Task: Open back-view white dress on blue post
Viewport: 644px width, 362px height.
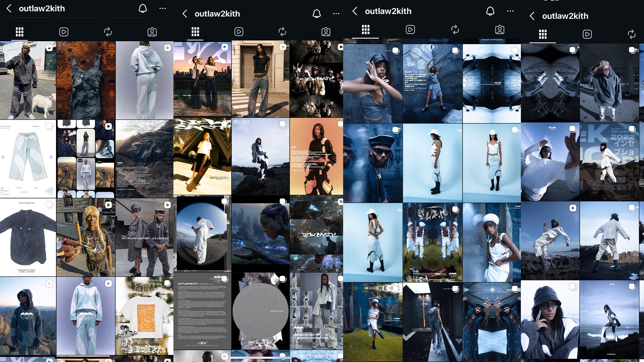Action: [x=373, y=242]
